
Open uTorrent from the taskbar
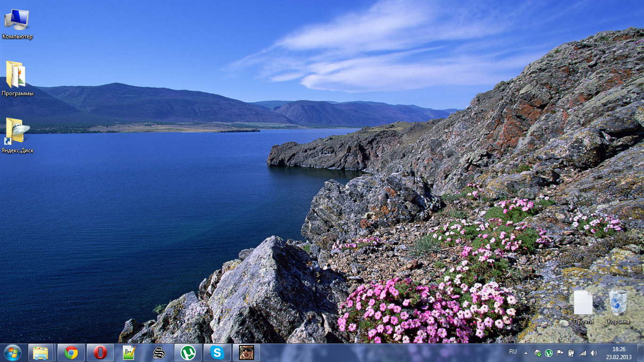(x=188, y=353)
